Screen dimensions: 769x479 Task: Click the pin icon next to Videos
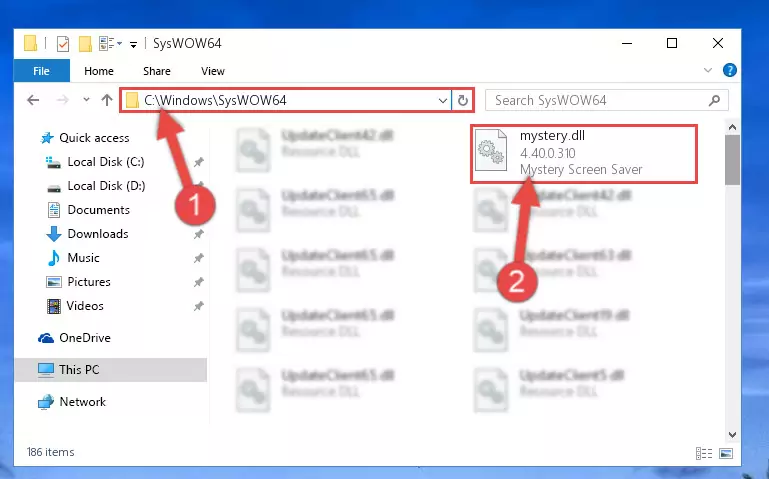click(x=198, y=306)
